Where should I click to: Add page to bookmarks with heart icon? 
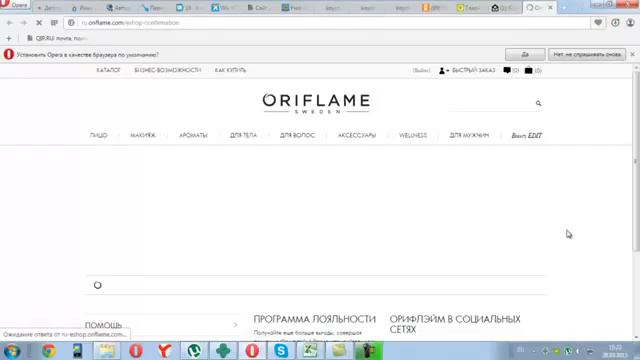click(598, 23)
